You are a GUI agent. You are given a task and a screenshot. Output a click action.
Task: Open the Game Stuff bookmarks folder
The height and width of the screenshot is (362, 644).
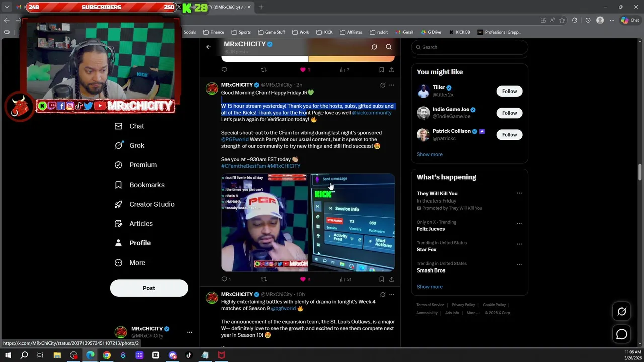(271, 32)
